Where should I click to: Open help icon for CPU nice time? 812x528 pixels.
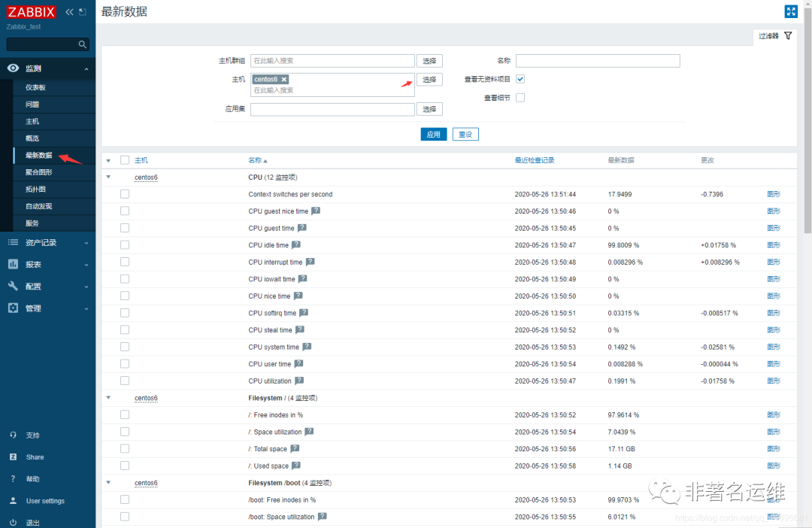click(298, 296)
